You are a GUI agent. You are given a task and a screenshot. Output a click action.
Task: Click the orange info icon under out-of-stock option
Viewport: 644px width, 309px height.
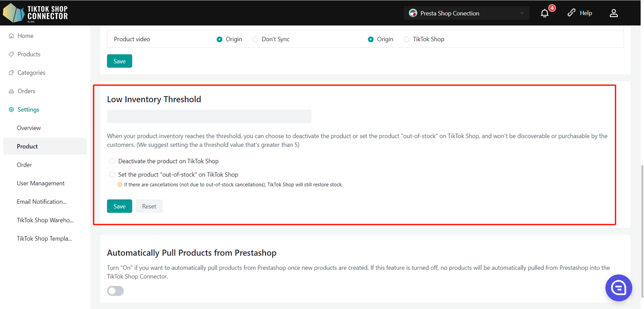[120, 185]
